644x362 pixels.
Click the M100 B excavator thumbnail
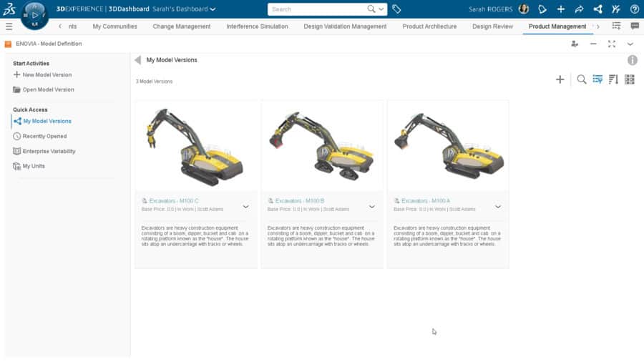pos(322,146)
